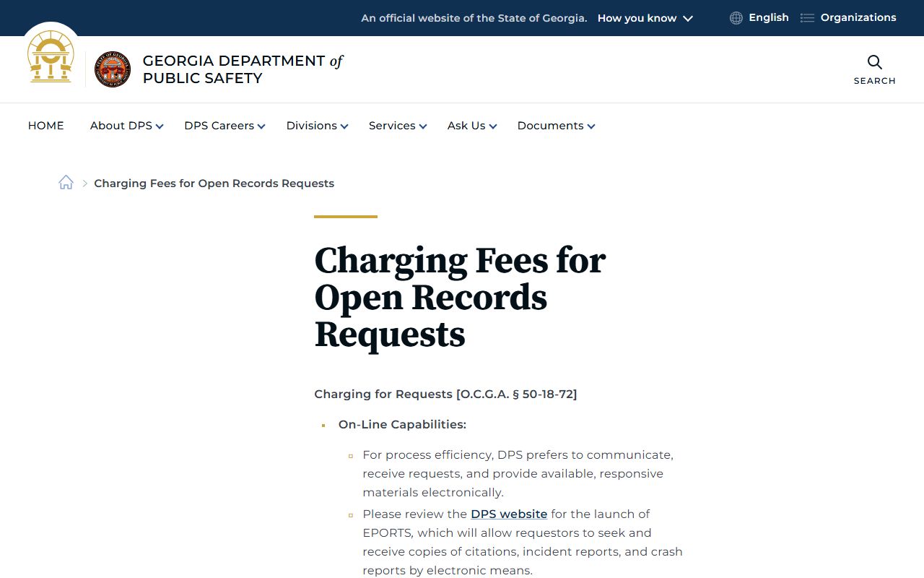Click text Charging for Requests [O.C.G.A. § 50-18-72]
The width and height of the screenshot is (924, 578).
pos(445,394)
